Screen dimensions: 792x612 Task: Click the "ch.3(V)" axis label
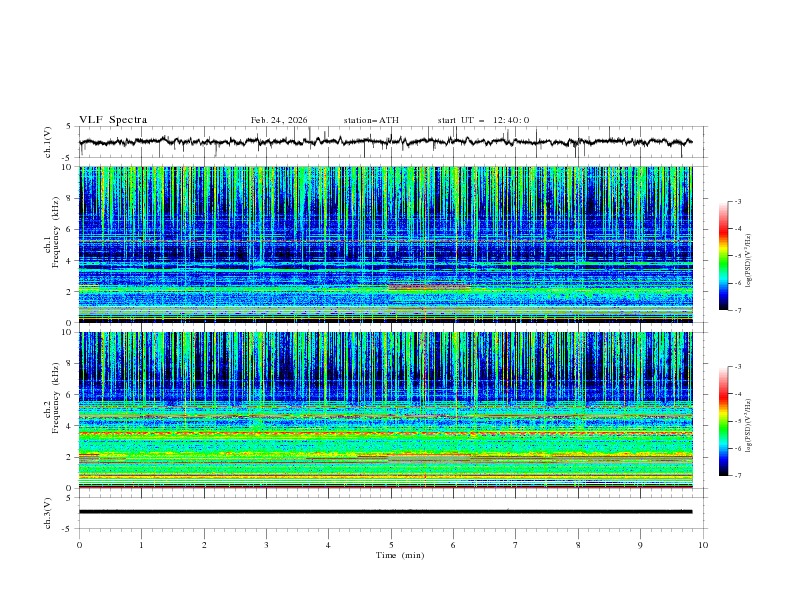click(48, 513)
